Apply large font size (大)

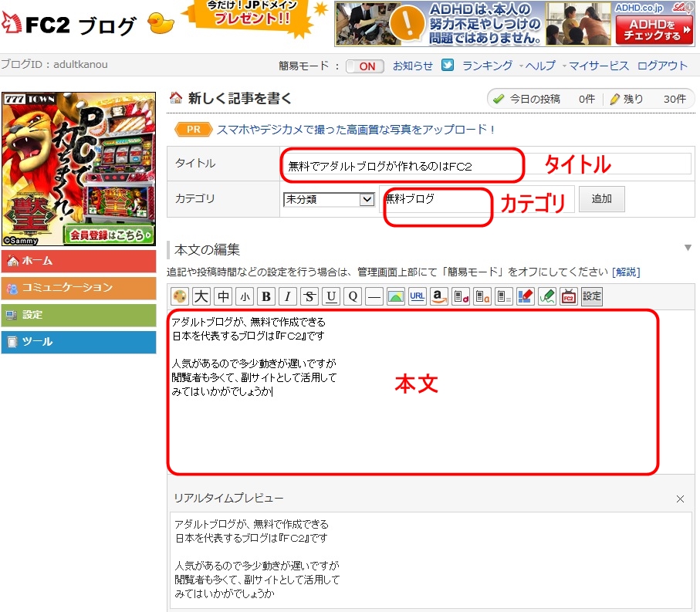pos(201,296)
